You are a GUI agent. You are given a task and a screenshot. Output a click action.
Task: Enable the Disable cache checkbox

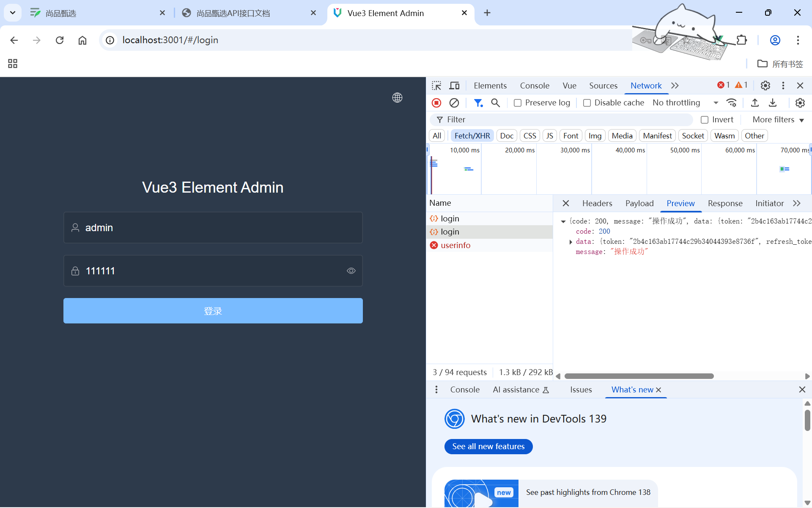click(x=587, y=103)
